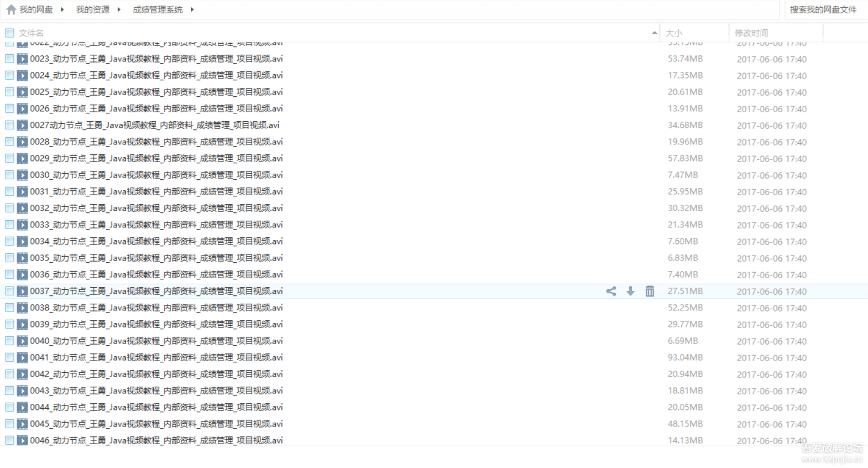Click the video icon of file 0034

click(22, 241)
